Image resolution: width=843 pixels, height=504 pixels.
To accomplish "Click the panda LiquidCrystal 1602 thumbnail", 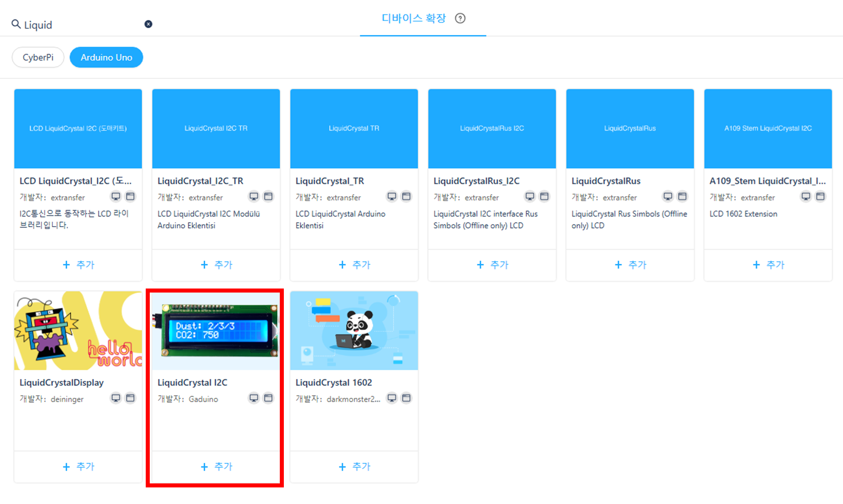I will tap(354, 331).
